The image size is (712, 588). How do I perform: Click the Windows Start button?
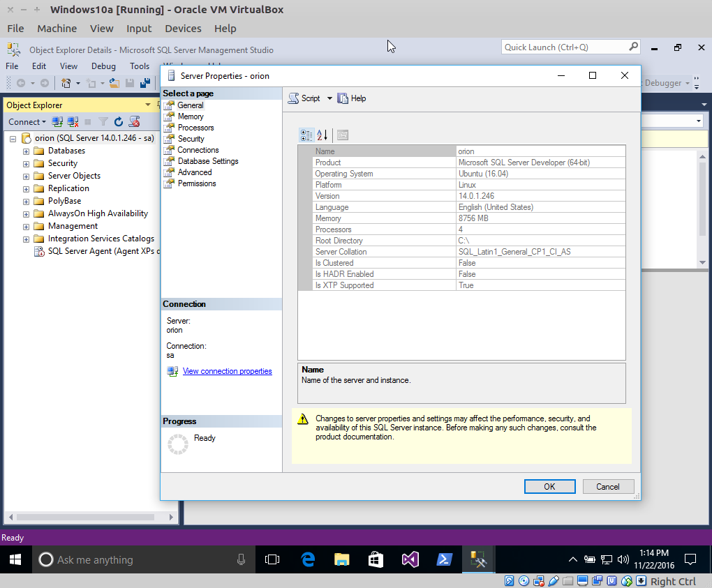click(15, 559)
